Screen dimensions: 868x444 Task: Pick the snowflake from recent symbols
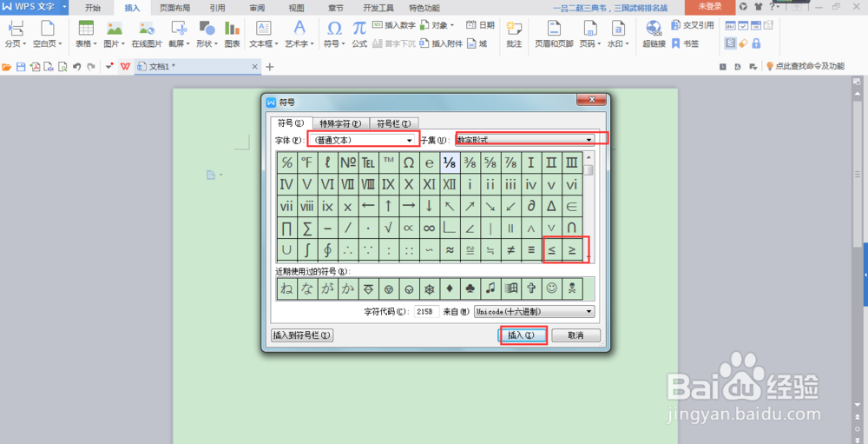[x=429, y=288]
